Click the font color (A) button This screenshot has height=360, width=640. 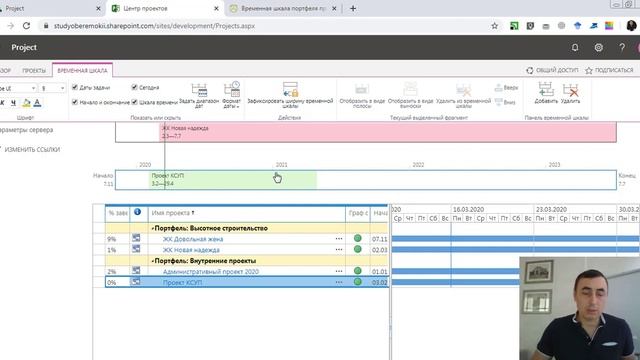tap(37, 103)
